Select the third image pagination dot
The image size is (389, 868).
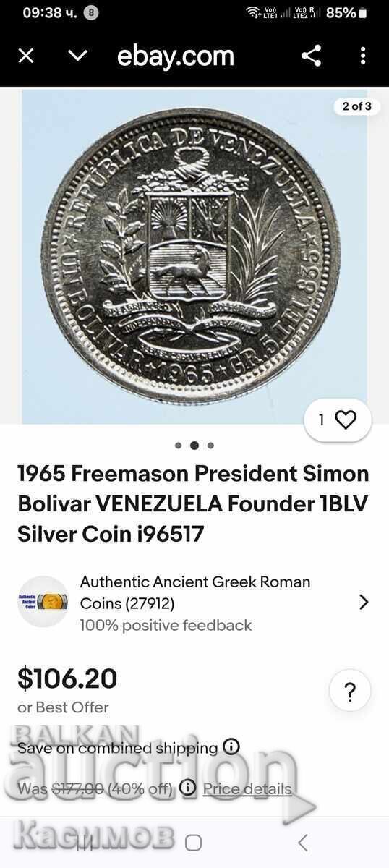(210, 446)
